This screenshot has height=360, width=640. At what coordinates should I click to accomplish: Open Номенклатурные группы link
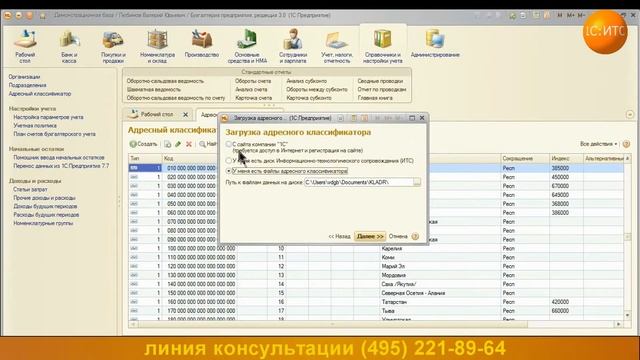(43, 223)
